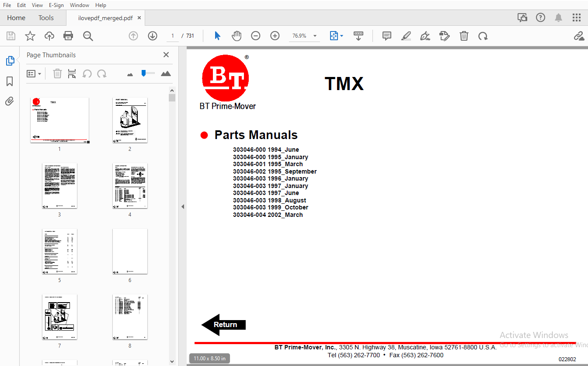
Task: Activate the hand pan tool
Action: point(237,36)
